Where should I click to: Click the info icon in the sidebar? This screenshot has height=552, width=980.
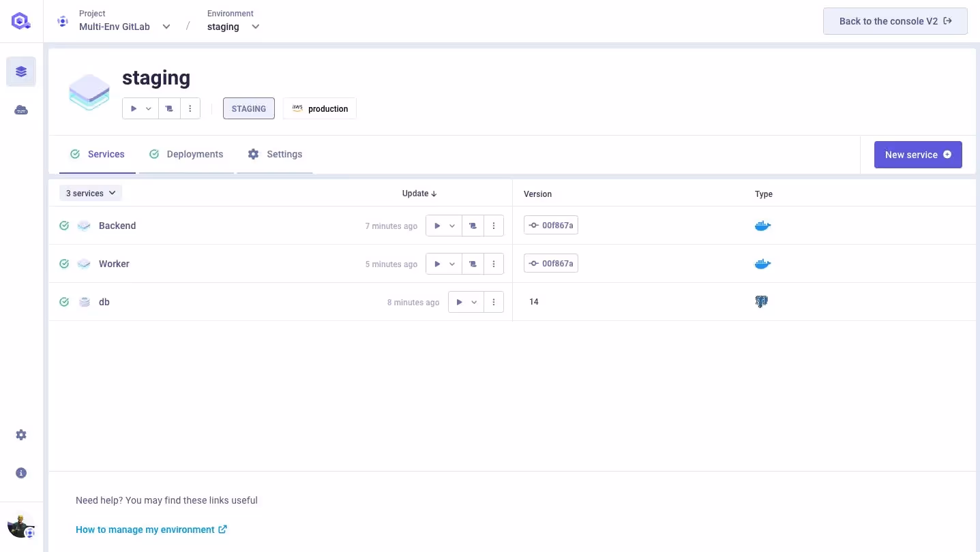[x=20, y=472]
